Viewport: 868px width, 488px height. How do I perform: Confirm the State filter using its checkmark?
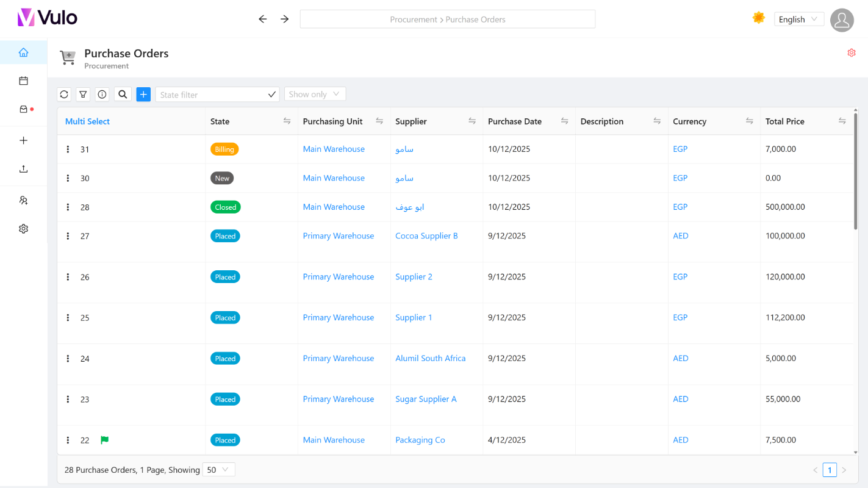click(x=272, y=94)
